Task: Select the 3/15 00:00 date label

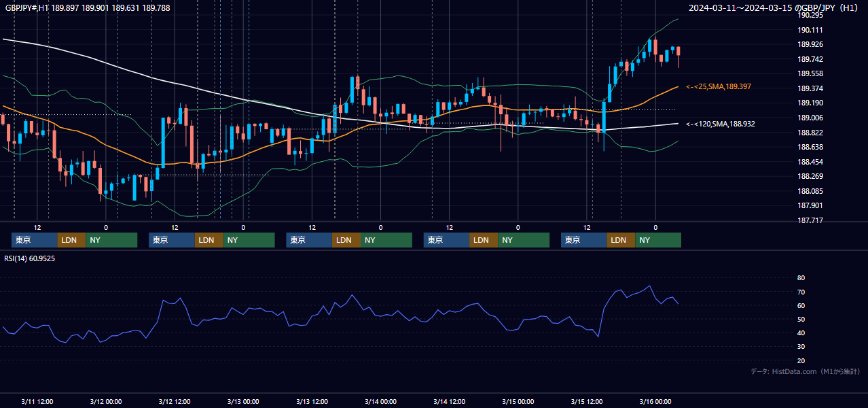Action: tap(518, 402)
